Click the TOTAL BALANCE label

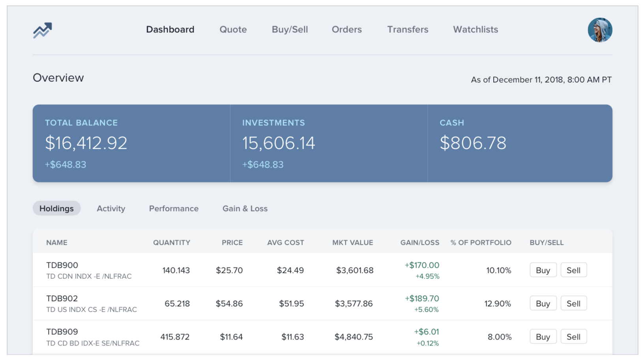point(81,123)
